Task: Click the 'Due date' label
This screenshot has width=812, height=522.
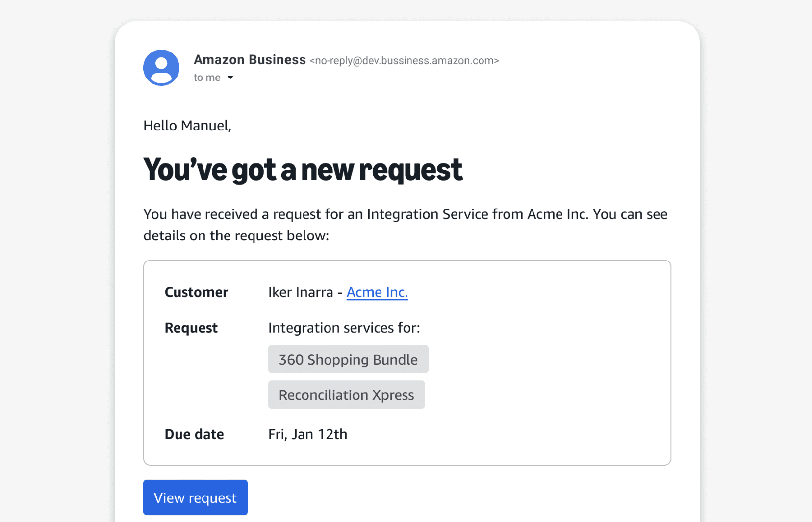Action: point(194,434)
